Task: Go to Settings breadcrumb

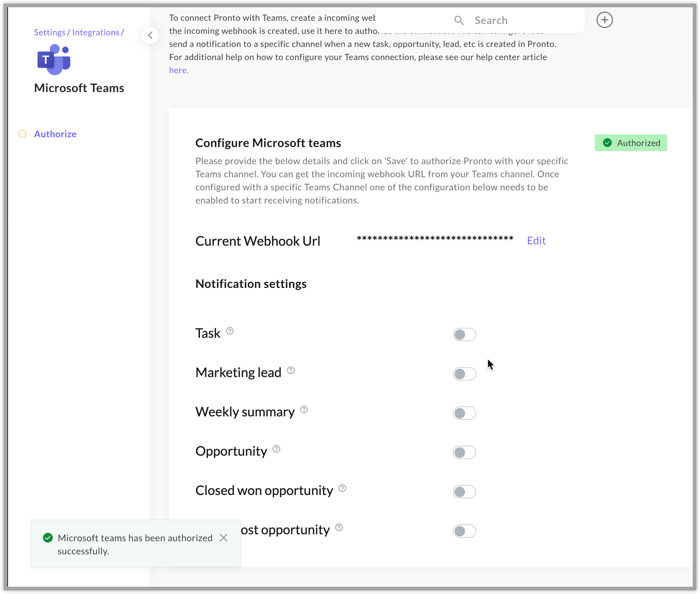Action: (x=50, y=32)
